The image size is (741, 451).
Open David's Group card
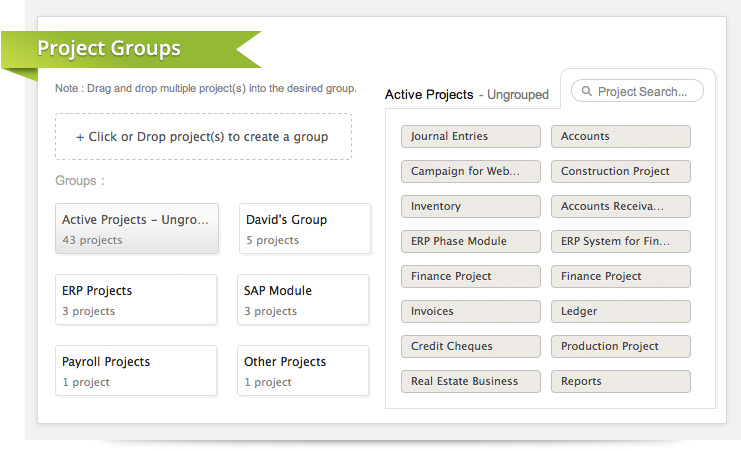[305, 229]
